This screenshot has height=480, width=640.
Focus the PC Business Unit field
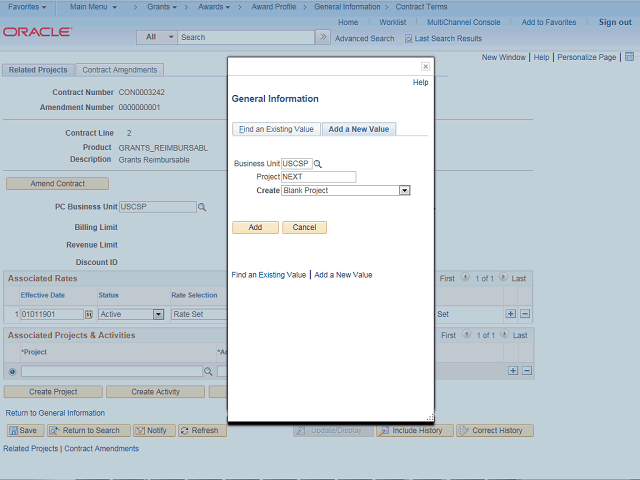pyautogui.click(x=158, y=207)
